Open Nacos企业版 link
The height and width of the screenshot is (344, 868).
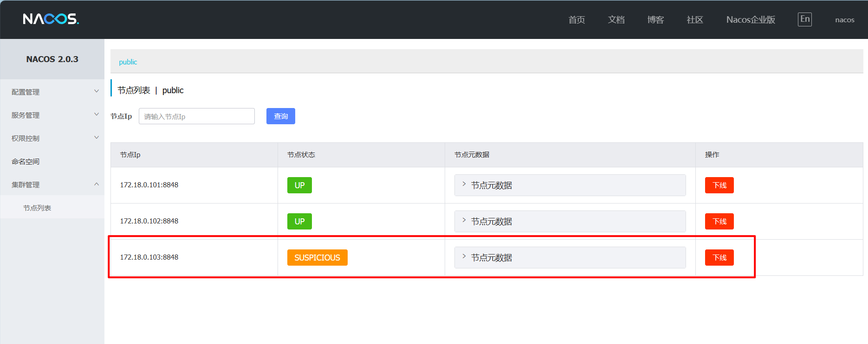[x=751, y=19]
